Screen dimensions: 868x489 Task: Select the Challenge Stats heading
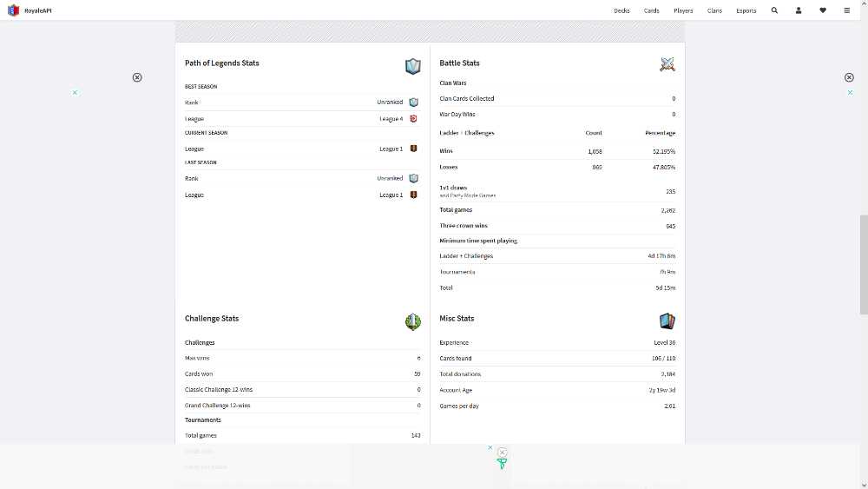tap(212, 319)
